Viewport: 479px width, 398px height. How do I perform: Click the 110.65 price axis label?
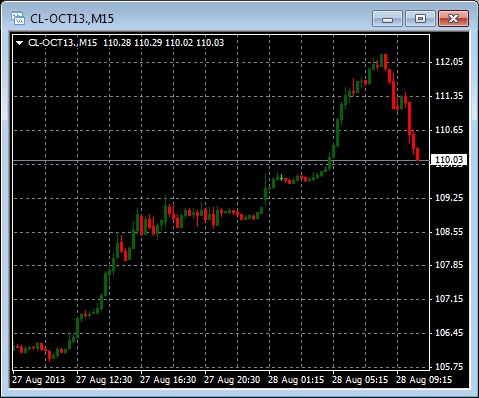pyautogui.click(x=449, y=130)
